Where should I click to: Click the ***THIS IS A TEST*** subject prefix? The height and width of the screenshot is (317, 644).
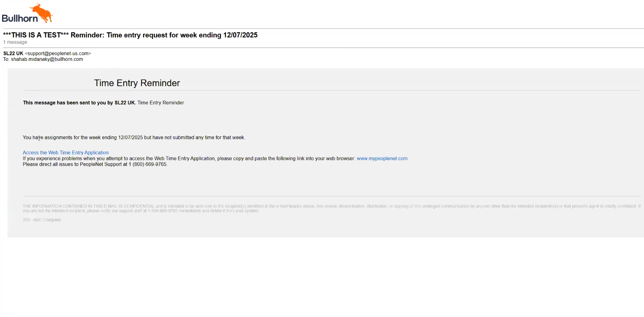coord(36,35)
